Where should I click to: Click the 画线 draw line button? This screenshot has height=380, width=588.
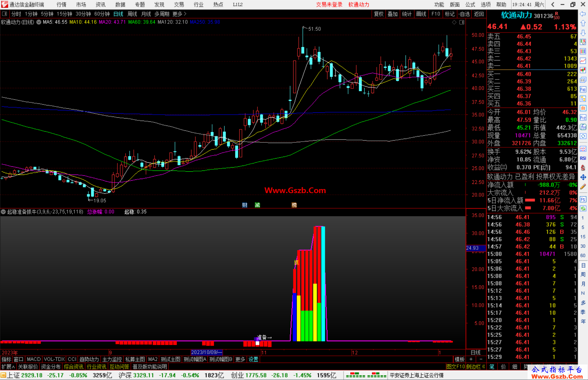click(421, 14)
